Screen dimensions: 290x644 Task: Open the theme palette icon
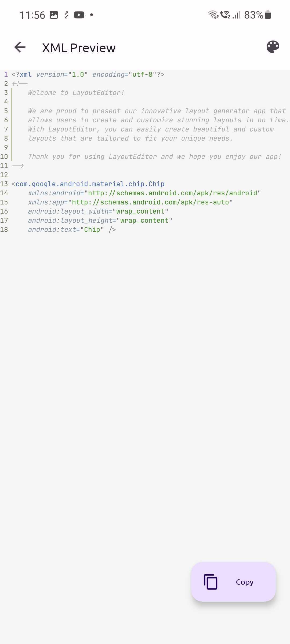click(273, 47)
